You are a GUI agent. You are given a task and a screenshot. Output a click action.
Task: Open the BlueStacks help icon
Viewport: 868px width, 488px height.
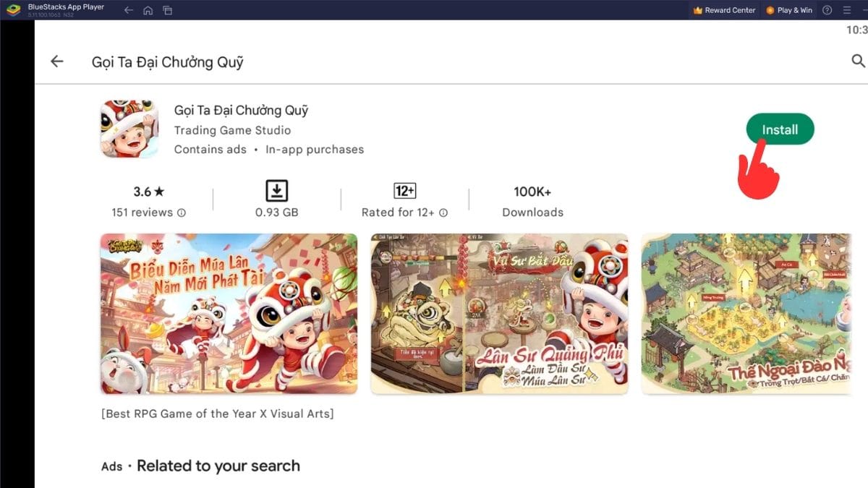coord(827,10)
